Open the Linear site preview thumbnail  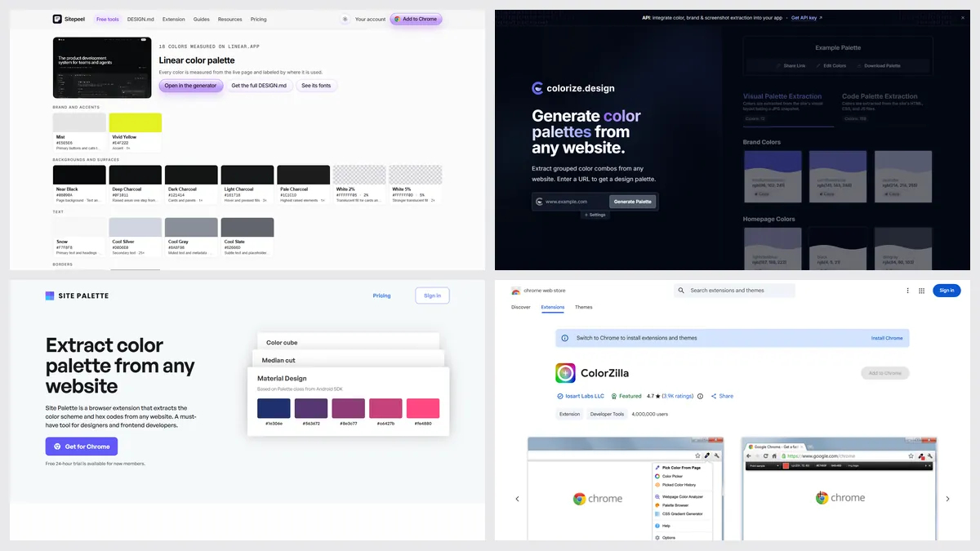(102, 68)
